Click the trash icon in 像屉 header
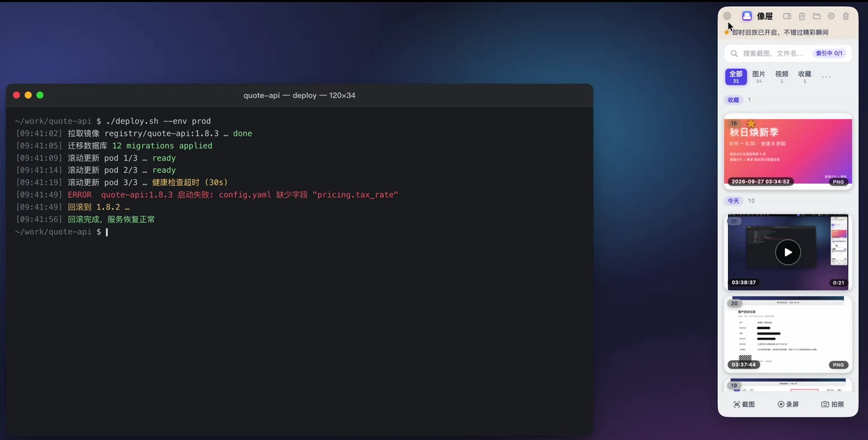The width and height of the screenshot is (868, 440). tap(846, 16)
